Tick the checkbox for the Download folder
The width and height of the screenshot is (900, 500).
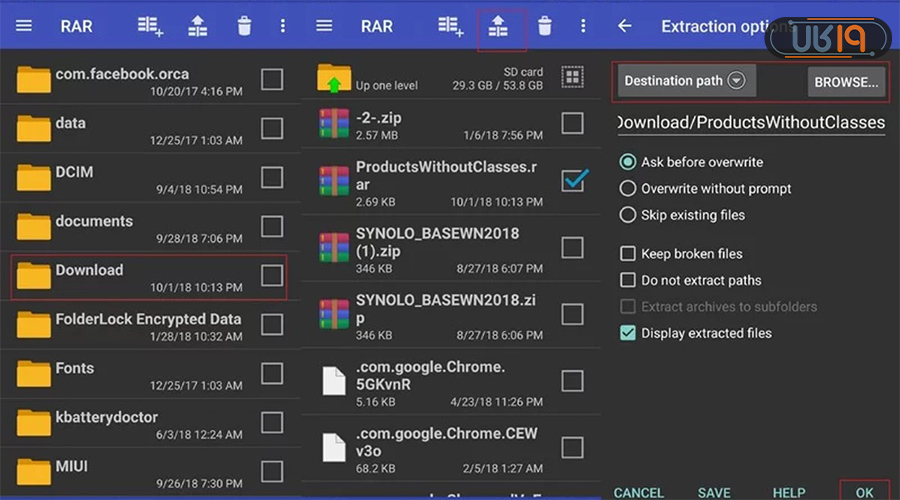tap(271, 276)
